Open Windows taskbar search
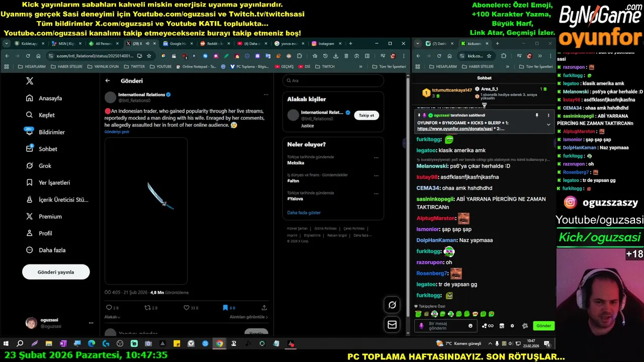This screenshot has width=644, height=362. point(20,344)
